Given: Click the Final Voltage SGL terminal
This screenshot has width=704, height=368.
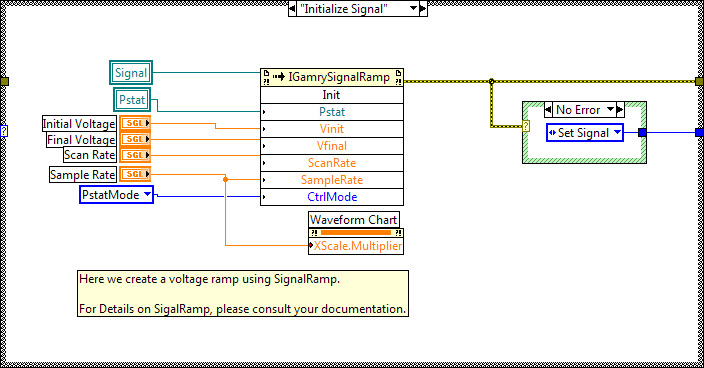Looking at the screenshot, I should 135,139.
